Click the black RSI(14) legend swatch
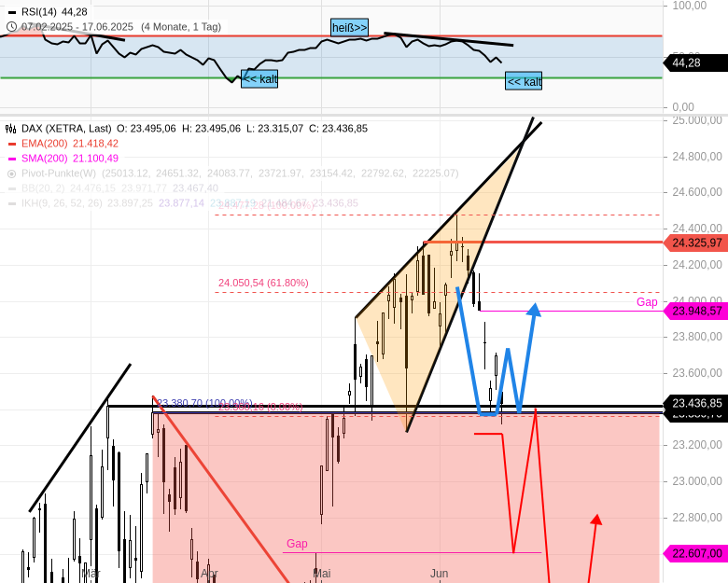The image size is (728, 583). tap(11, 12)
